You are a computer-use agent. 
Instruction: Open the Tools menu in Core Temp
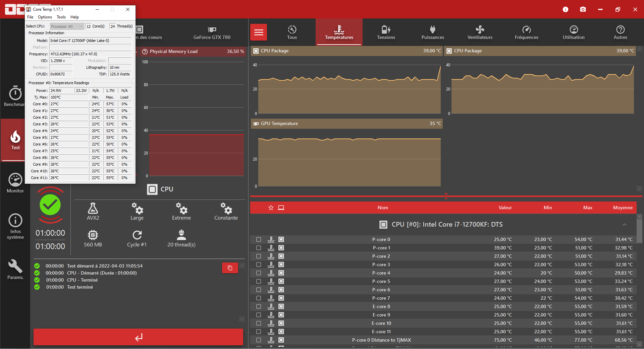click(61, 17)
